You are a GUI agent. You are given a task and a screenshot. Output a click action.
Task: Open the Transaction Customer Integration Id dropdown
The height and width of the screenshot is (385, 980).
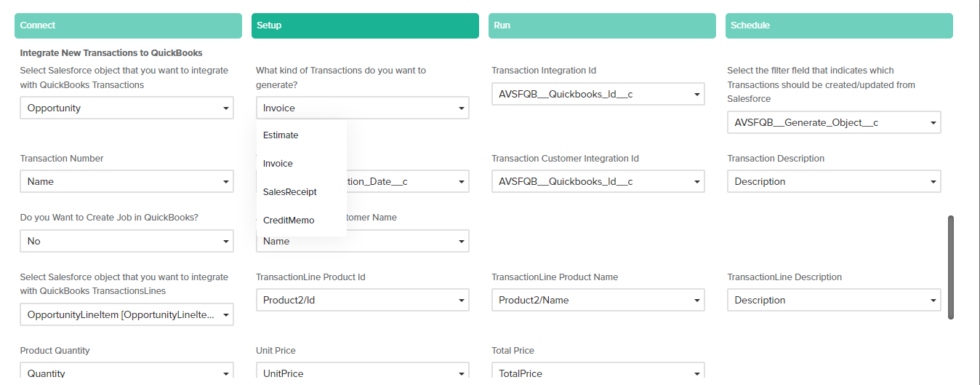tap(598, 182)
